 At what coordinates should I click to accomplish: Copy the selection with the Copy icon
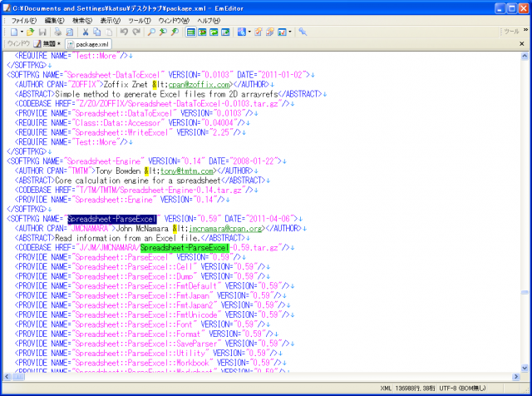(97, 32)
